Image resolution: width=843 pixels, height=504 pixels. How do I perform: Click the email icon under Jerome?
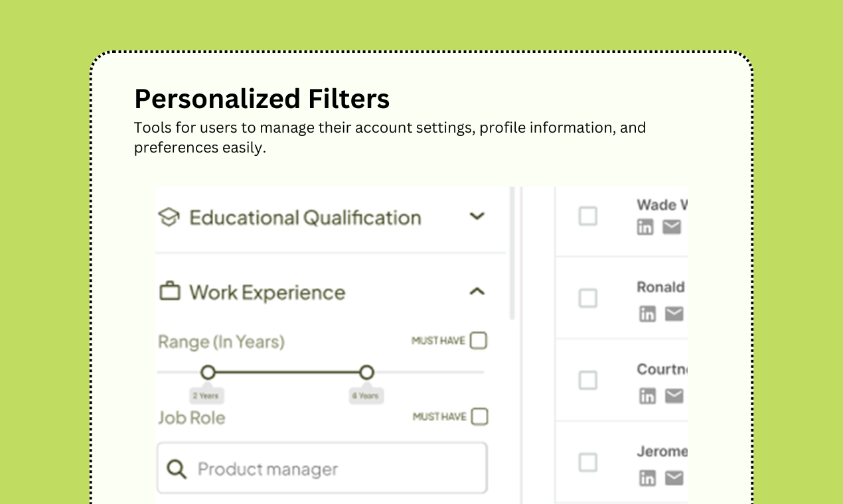click(674, 477)
